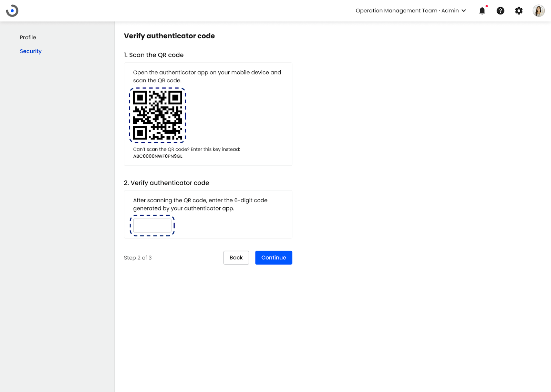Screen dimensions: 551x392
Task: Click the QR code image
Action: point(158,115)
